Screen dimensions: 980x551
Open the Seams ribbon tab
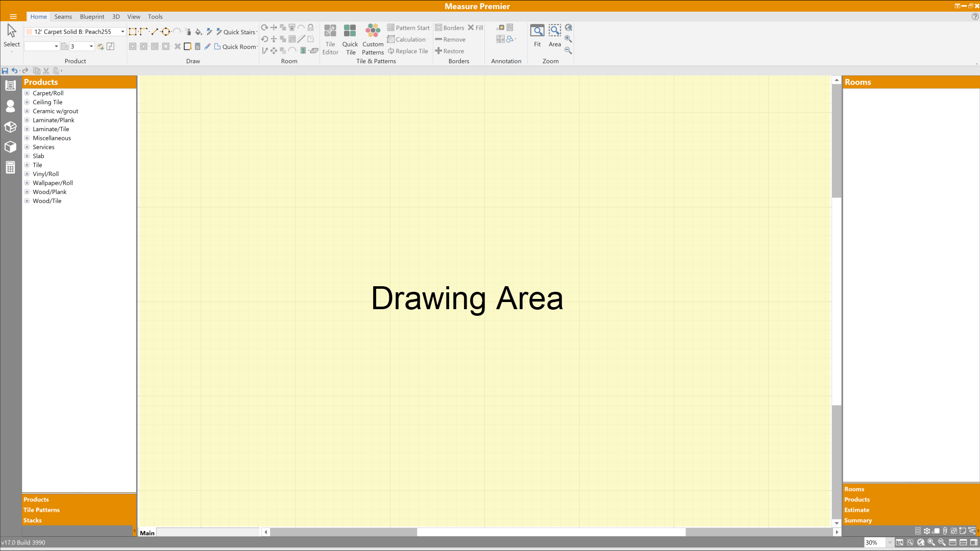click(63, 16)
